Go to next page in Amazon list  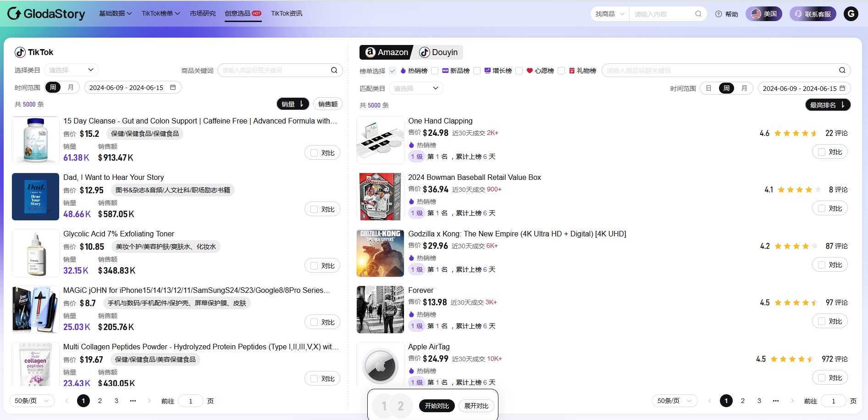[x=792, y=401]
